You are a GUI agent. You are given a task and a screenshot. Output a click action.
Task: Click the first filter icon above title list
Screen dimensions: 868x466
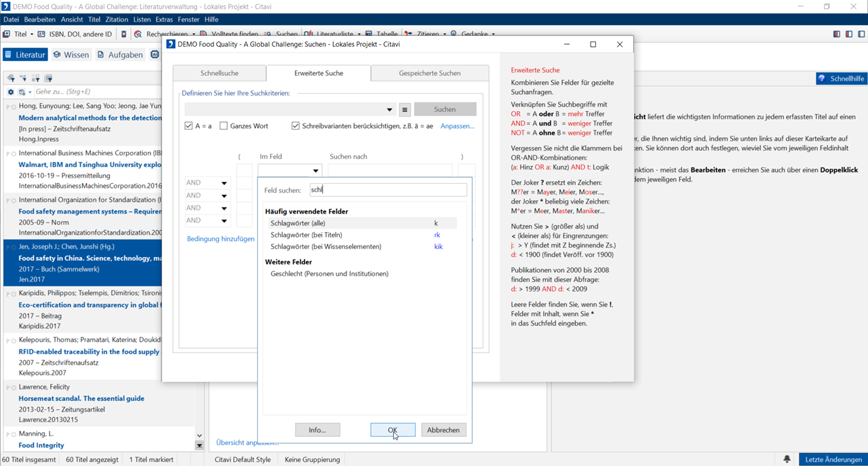point(11,79)
